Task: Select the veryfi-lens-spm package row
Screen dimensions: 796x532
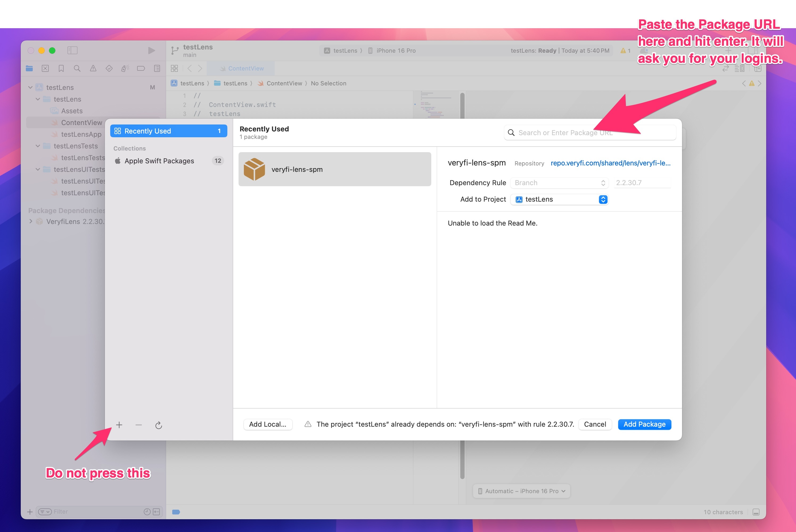Action: tap(334, 169)
